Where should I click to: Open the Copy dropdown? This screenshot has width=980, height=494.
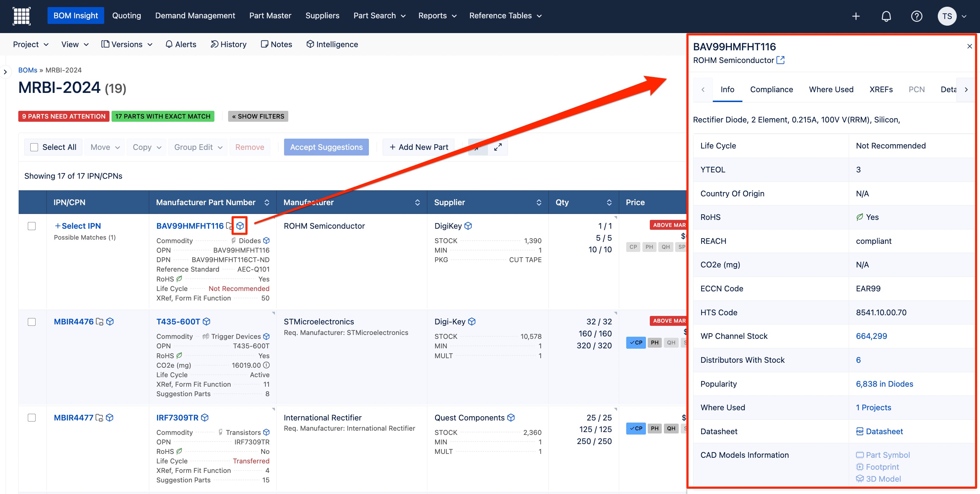[x=147, y=147]
